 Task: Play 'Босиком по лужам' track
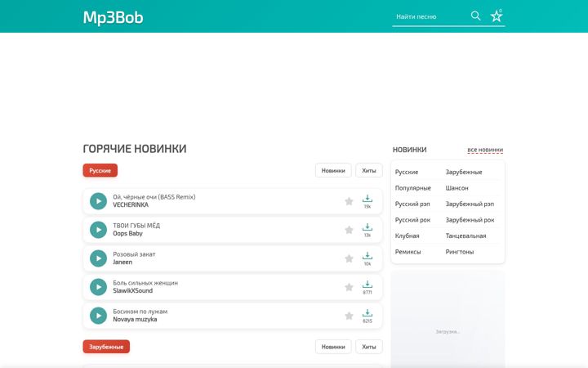[x=98, y=316]
